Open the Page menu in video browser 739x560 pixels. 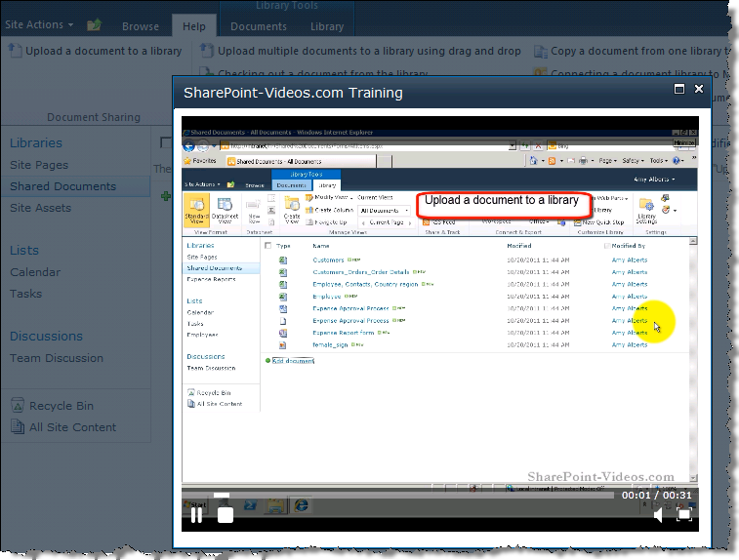coord(607,161)
